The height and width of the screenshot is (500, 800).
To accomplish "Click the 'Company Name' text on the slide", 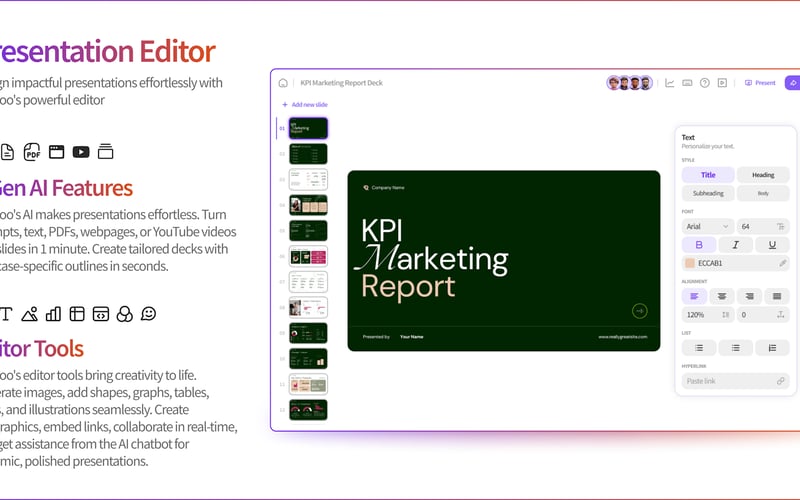I will click(388, 188).
